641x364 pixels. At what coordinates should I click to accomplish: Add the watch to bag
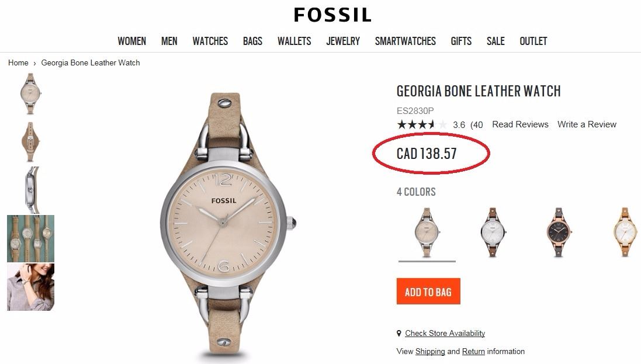[428, 292]
